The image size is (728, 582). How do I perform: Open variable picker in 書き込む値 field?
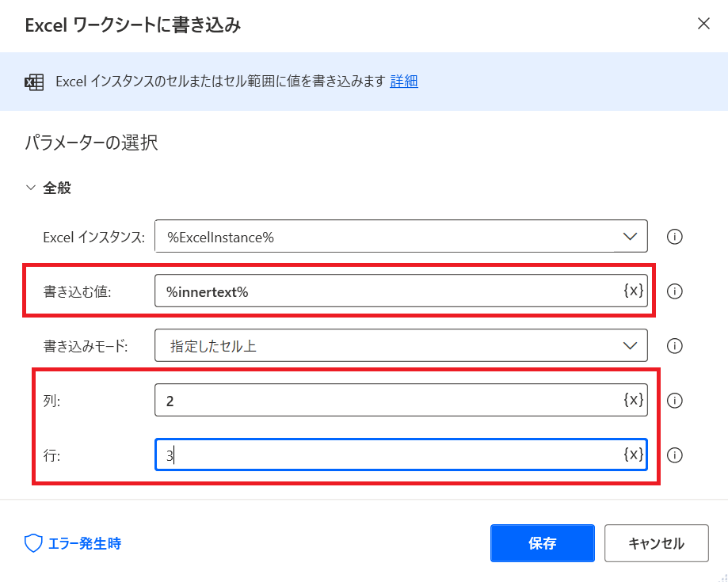click(633, 291)
